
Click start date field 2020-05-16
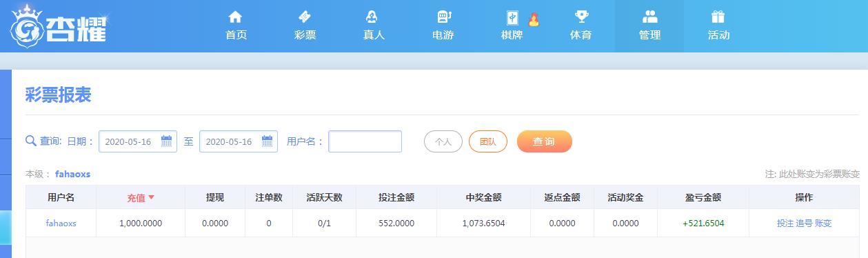(x=138, y=141)
